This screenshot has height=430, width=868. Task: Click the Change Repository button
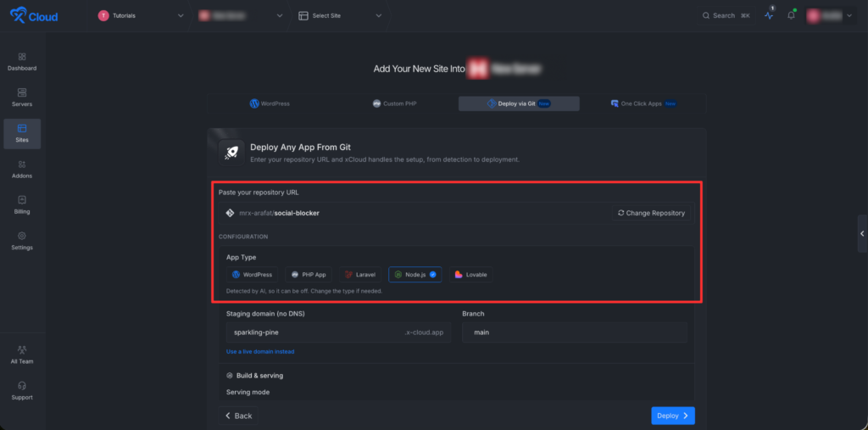point(651,213)
